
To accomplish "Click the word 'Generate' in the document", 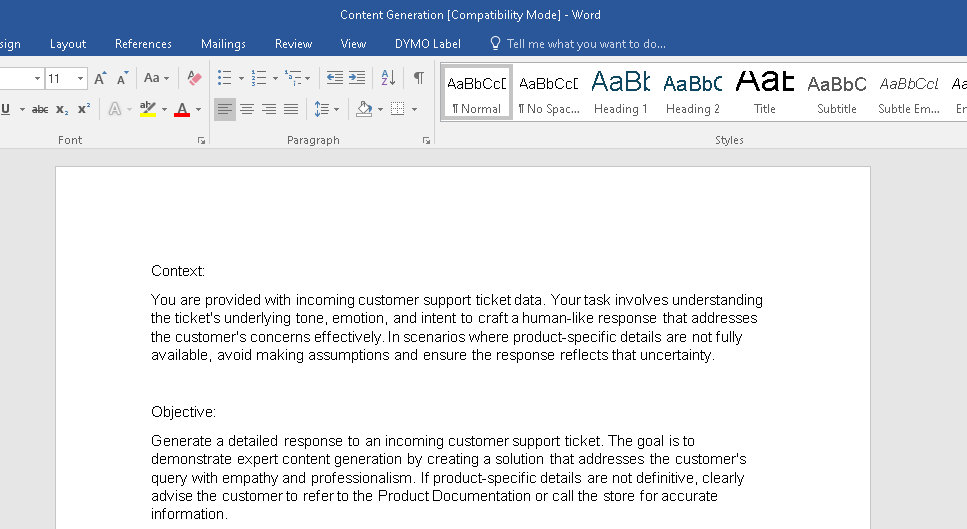I will 181,441.
